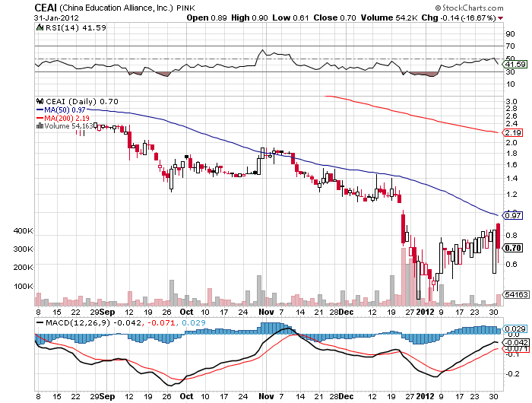Click the MA(200) 2.19 legend entry
The image size is (532, 403).
[63, 118]
